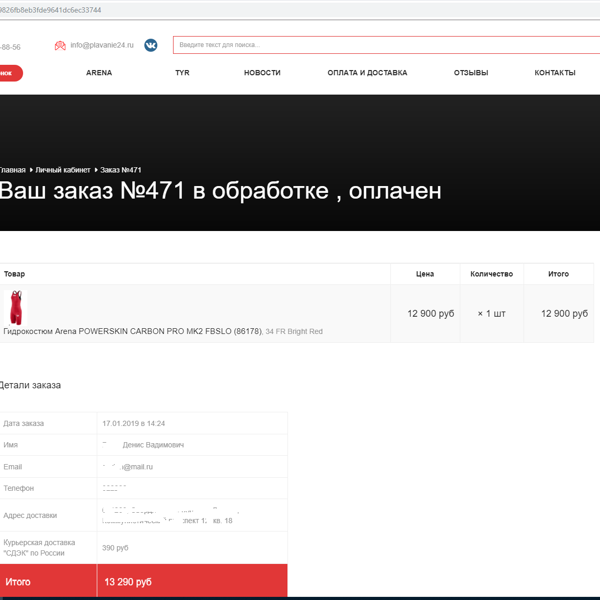The width and height of the screenshot is (600, 600).
Task: Click Заказ №471 breadcrumb
Action: click(x=121, y=170)
